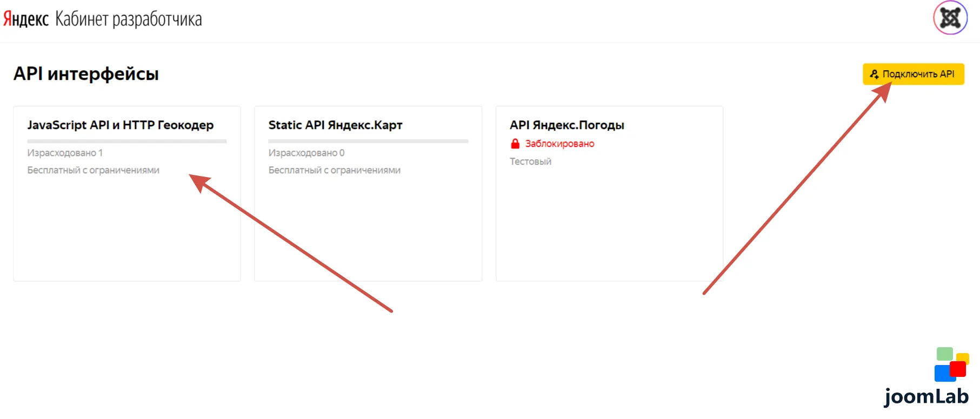
Task: Open the API Яндекс.Погоды card
Action: pyautogui.click(x=609, y=193)
